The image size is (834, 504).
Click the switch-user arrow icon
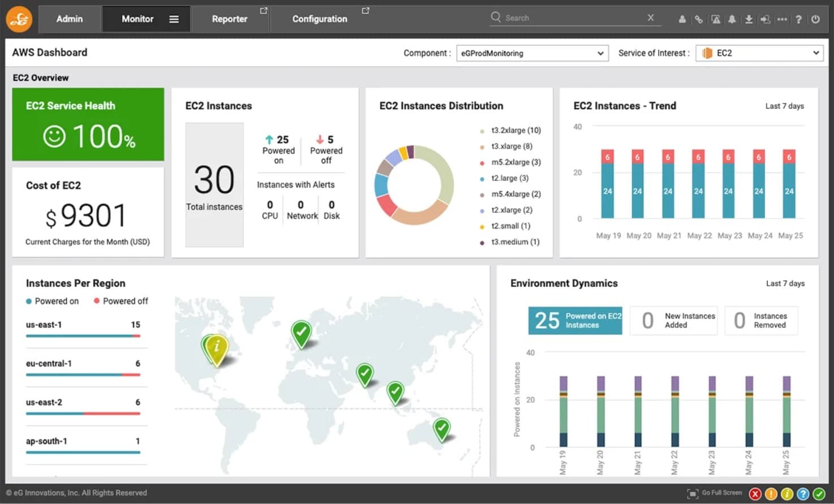pos(766,19)
